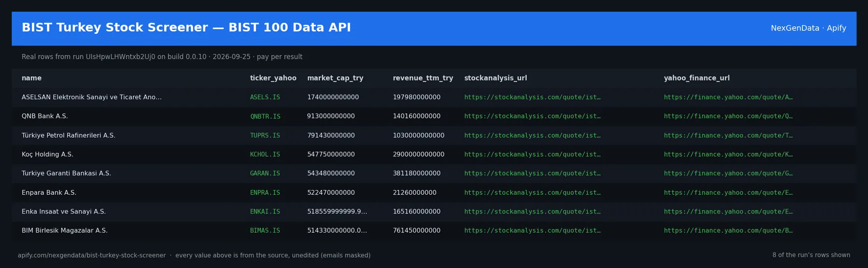Select revenue value 165160000000
The image size is (868, 268).
(x=417, y=212)
